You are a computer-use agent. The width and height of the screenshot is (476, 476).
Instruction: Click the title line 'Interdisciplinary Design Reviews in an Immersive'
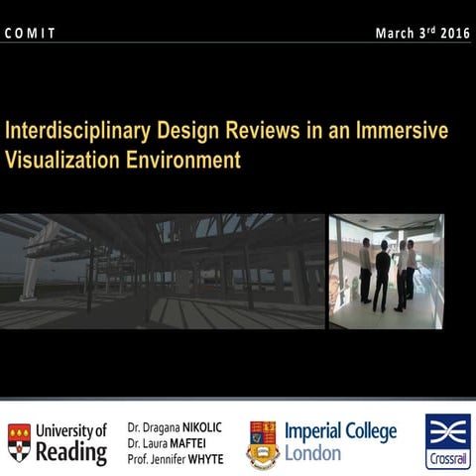[227, 131]
